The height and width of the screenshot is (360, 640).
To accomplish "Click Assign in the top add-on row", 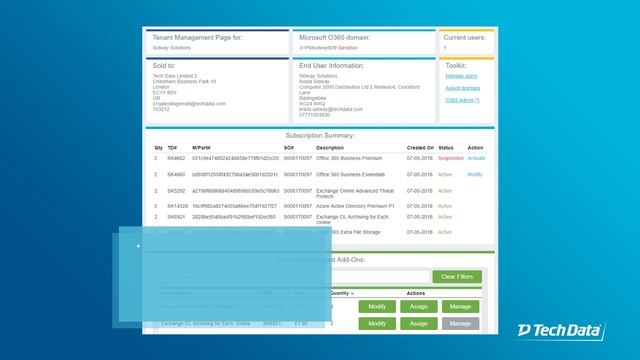I will (x=418, y=307).
